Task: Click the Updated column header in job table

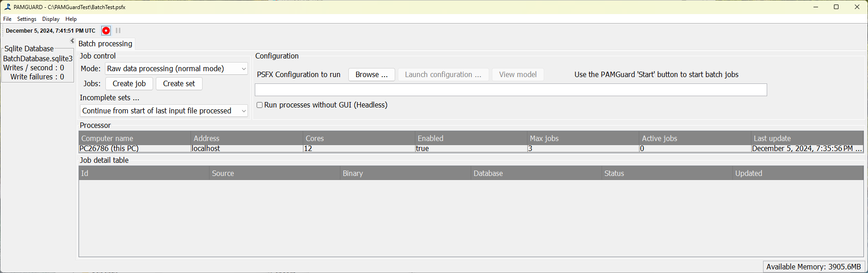Action: point(798,173)
